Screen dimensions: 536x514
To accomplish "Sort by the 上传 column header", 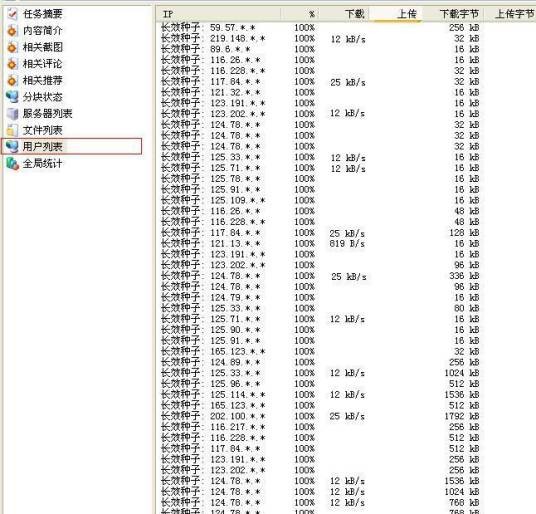I will 396,14.
